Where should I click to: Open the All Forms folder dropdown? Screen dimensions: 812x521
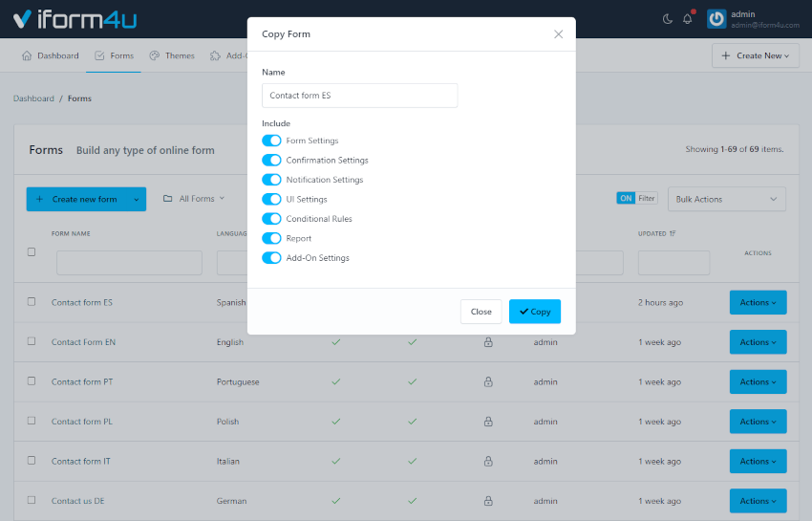(x=194, y=199)
